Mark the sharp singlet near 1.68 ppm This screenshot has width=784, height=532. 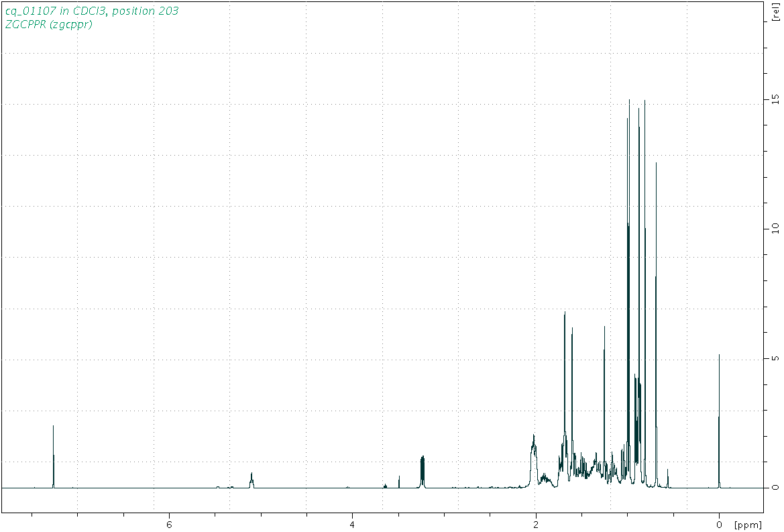click(565, 400)
